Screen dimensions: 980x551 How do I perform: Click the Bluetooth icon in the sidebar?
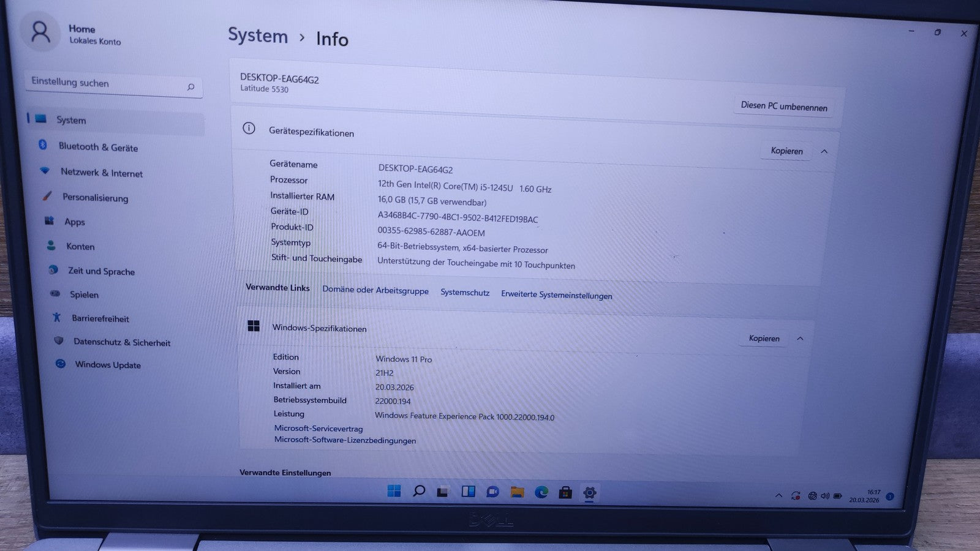(43, 144)
